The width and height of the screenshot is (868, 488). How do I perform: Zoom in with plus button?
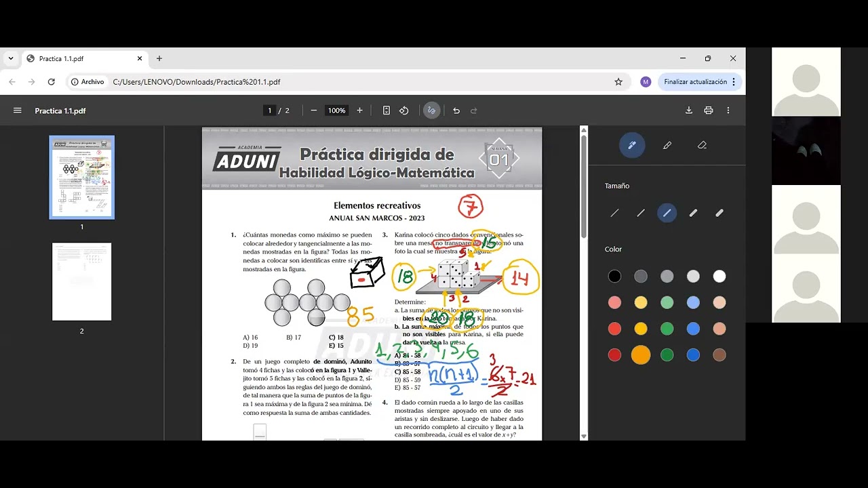point(359,110)
